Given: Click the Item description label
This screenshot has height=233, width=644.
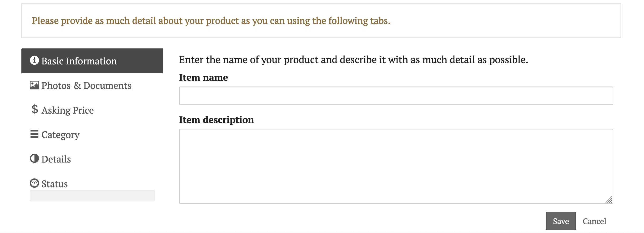Looking at the screenshot, I should coord(217,120).
